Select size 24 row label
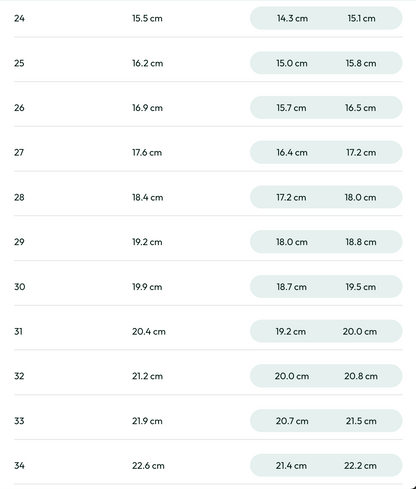Viewport: 416px width, 489px height. click(19, 18)
